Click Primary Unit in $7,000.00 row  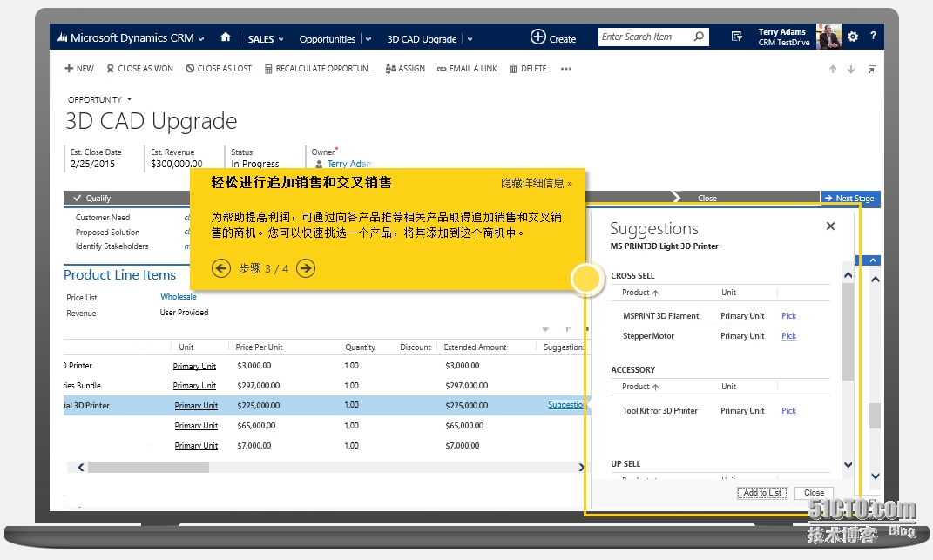point(196,446)
